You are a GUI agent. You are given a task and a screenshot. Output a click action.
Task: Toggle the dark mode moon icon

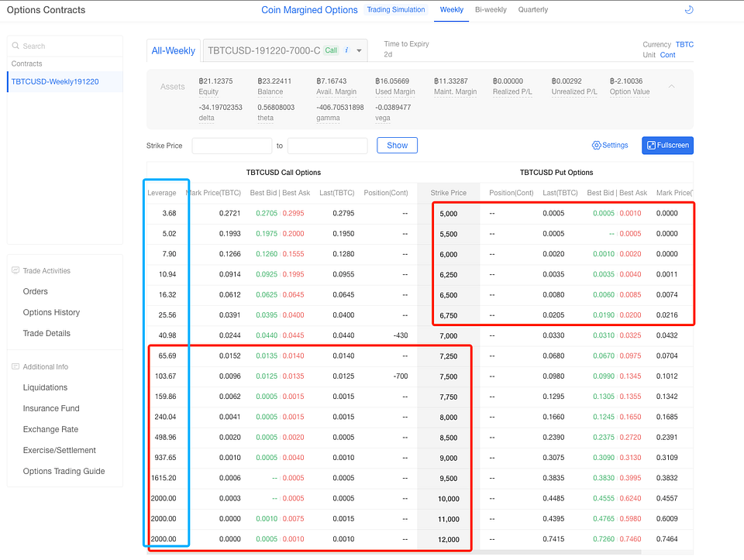tap(689, 9)
